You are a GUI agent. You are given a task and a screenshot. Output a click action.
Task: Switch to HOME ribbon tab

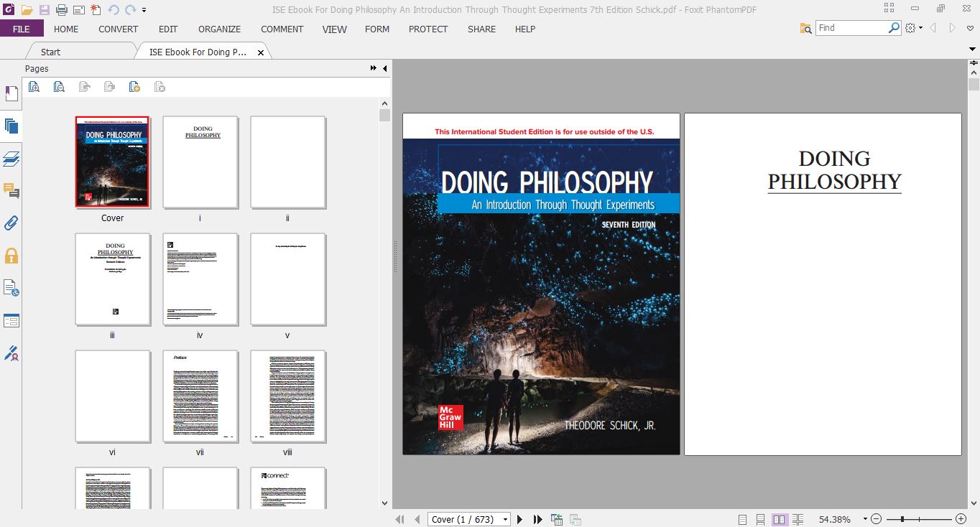[66, 29]
